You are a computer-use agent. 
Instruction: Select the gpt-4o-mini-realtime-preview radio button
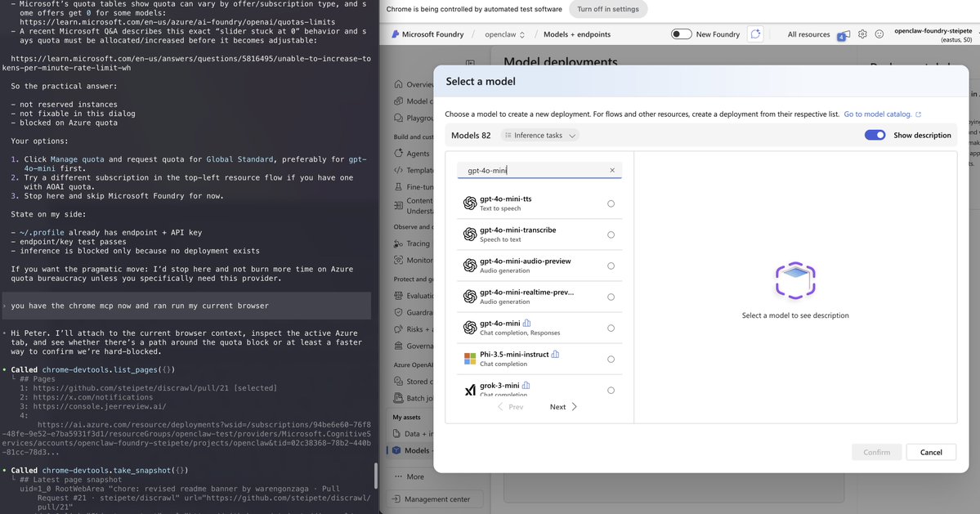tap(611, 297)
